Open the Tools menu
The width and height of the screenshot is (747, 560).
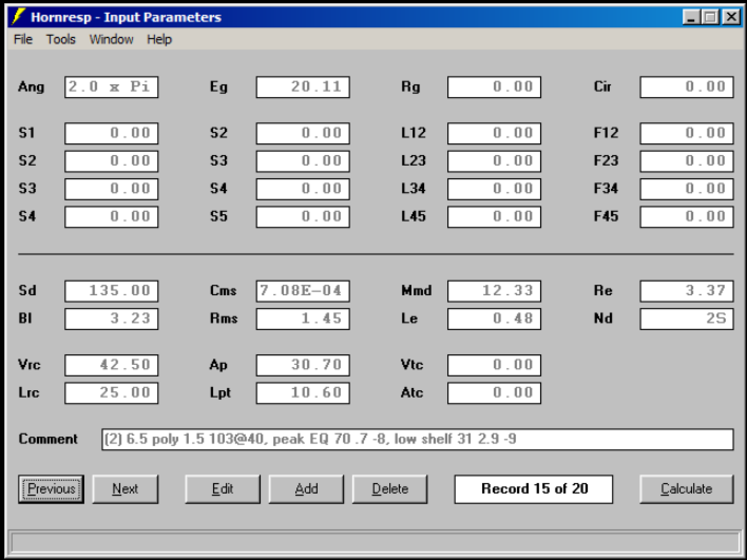[x=61, y=40]
